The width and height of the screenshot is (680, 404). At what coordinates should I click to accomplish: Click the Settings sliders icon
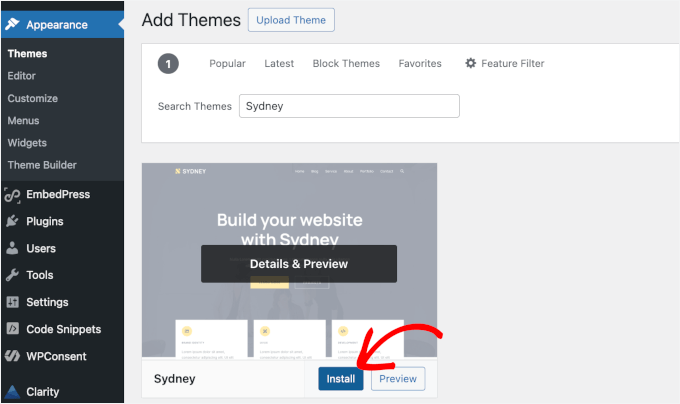pos(12,302)
